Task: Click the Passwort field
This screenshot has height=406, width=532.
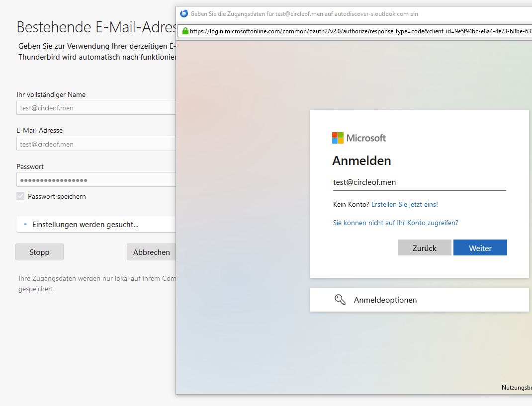Action: click(96, 180)
